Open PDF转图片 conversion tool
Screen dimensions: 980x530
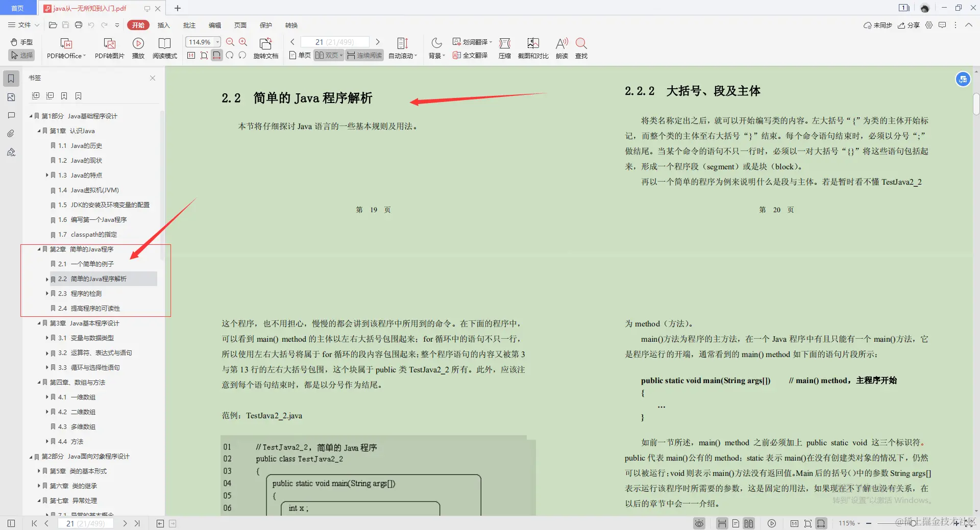[x=109, y=48]
